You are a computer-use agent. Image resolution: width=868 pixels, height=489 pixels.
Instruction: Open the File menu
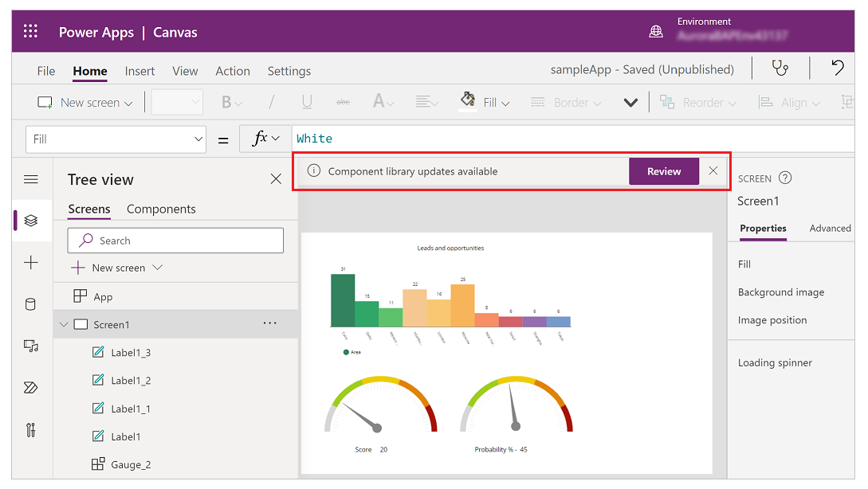[46, 72]
